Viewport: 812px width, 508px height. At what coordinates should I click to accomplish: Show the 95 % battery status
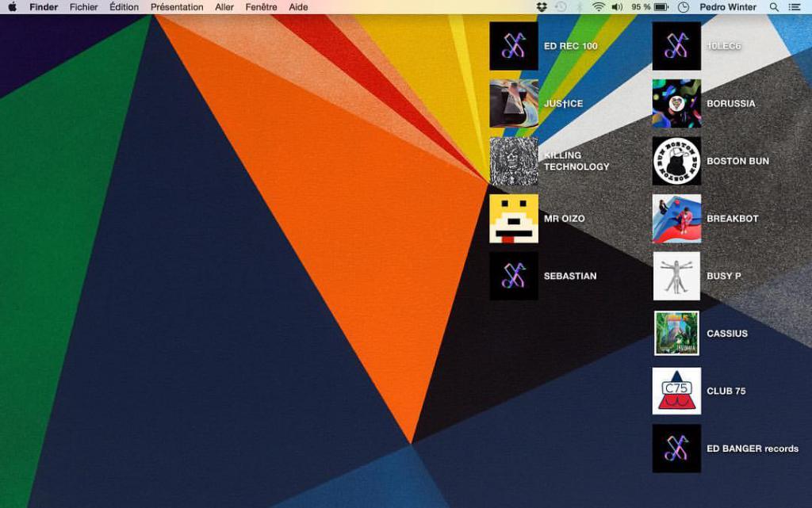649,7
